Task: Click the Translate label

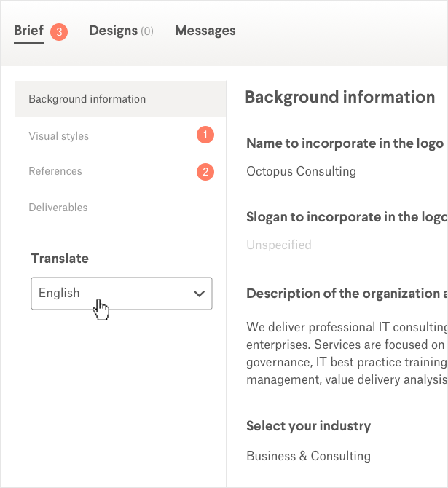Action: 60,259
